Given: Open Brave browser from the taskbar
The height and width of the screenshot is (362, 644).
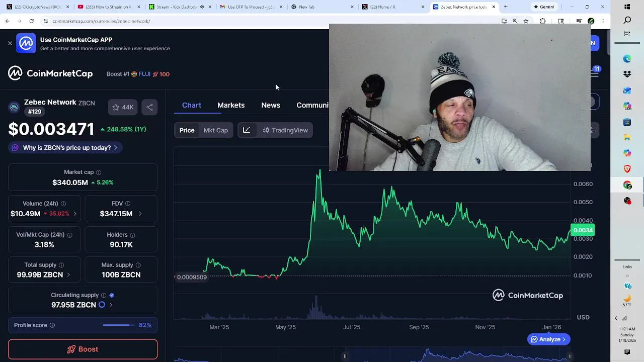Looking at the screenshot, I should 627,169.
